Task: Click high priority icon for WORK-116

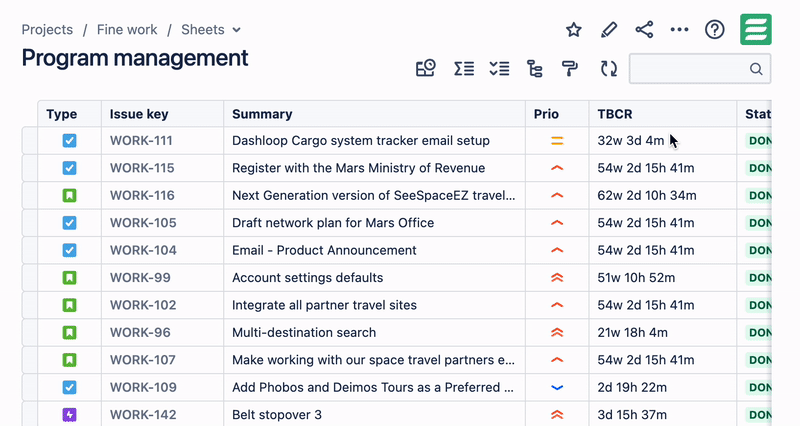Action: [557, 195]
